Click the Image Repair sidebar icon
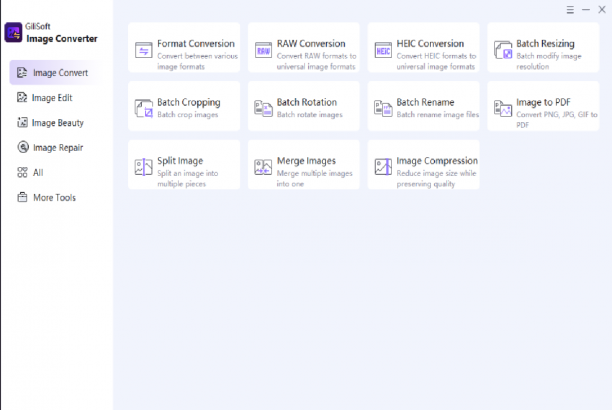612x410 pixels. [23, 147]
